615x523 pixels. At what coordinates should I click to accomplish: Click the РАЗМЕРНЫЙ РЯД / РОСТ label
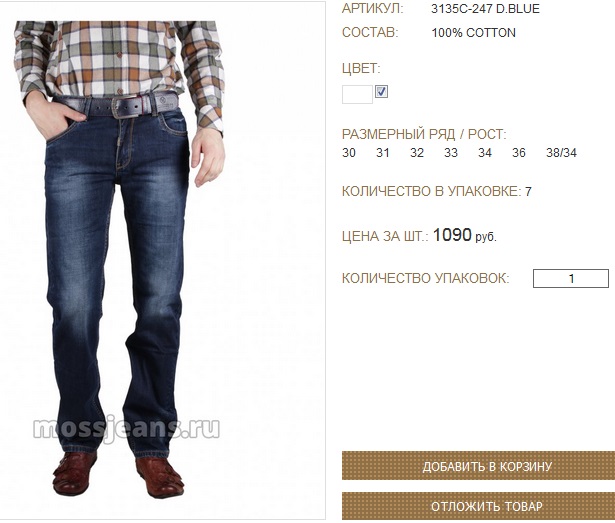pyautogui.click(x=424, y=135)
